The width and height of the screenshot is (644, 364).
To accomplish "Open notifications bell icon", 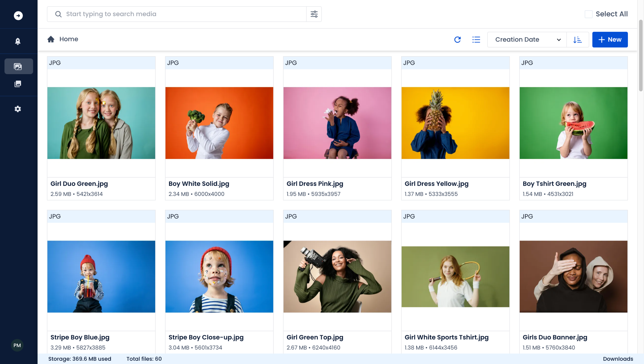I will [18, 41].
